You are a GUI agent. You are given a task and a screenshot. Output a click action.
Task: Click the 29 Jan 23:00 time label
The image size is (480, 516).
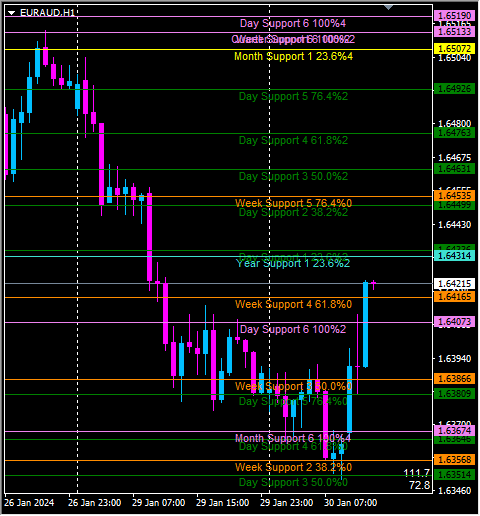point(287,503)
